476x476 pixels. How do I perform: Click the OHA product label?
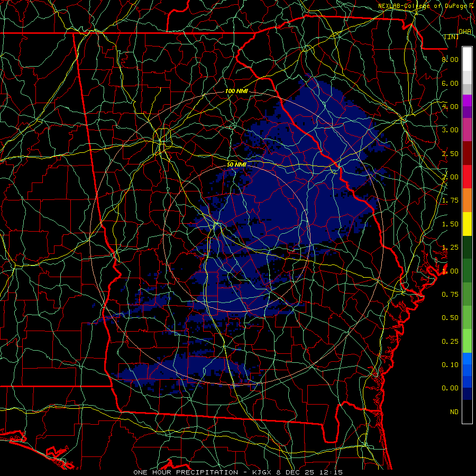click(465, 31)
